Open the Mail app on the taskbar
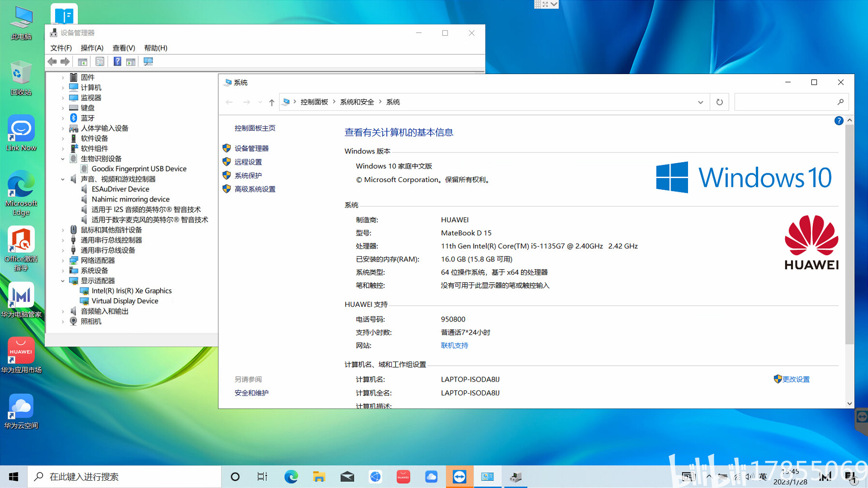868x488 pixels. [347, 477]
